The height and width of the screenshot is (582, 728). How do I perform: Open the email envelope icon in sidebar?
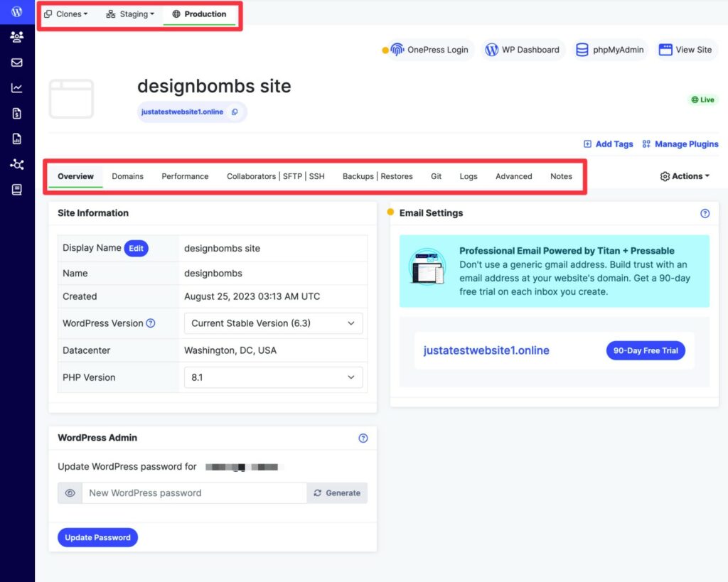click(x=17, y=63)
